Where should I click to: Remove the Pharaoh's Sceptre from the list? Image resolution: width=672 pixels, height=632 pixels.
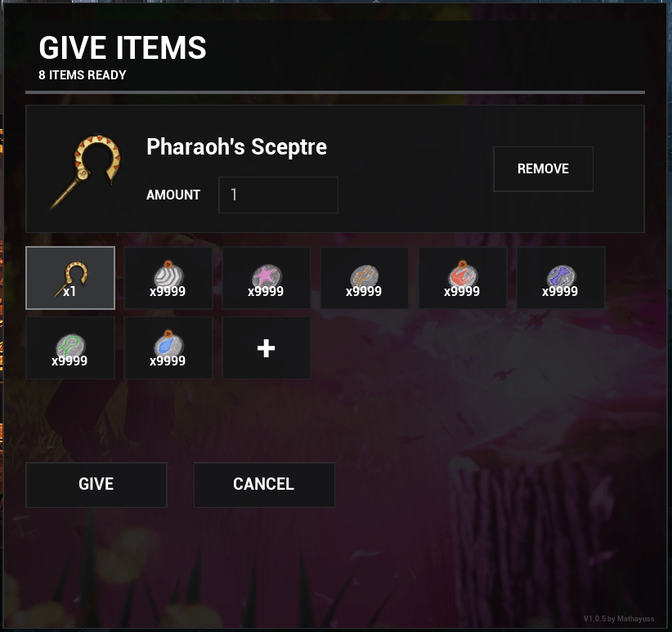pos(543,168)
